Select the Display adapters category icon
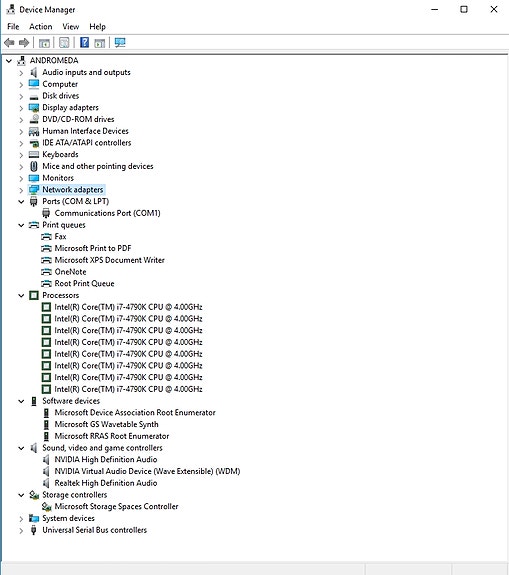 [34, 107]
